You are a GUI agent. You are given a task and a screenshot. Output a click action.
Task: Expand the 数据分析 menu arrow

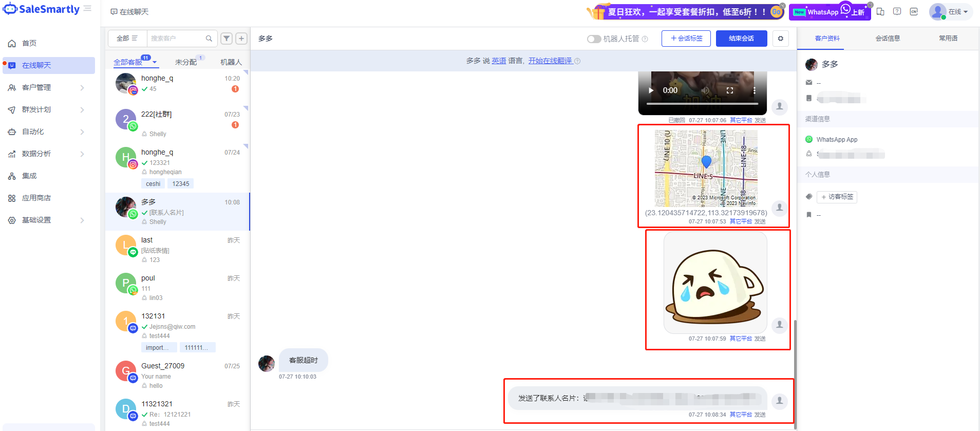tap(82, 154)
